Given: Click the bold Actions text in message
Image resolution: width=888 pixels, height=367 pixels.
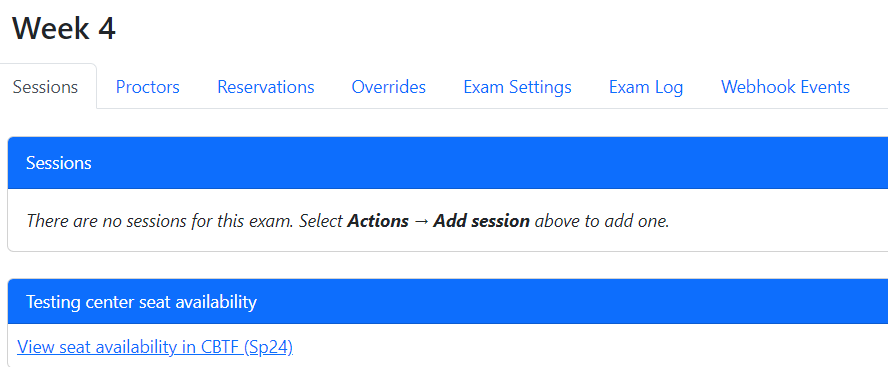Looking at the screenshot, I should pyautogui.click(x=378, y=220).
